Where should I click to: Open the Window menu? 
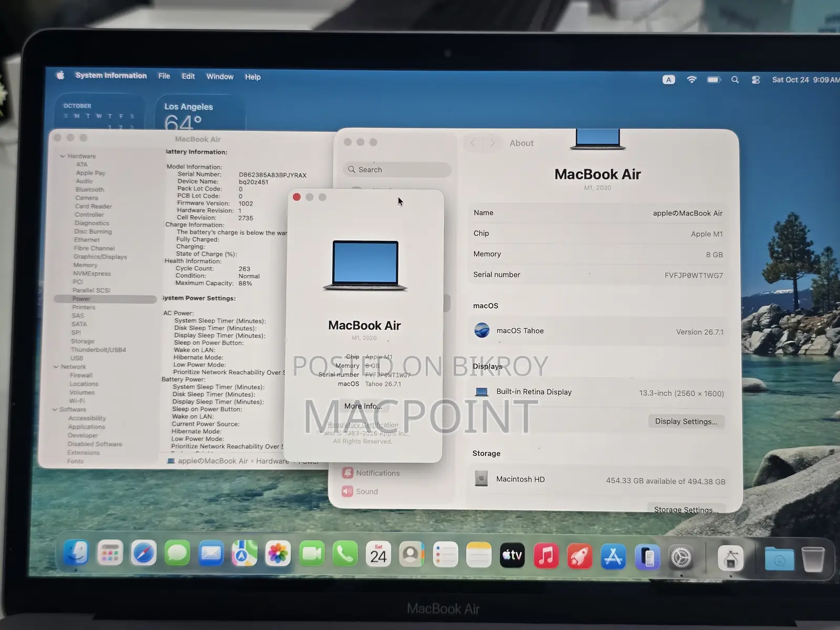tap(220, 77)
